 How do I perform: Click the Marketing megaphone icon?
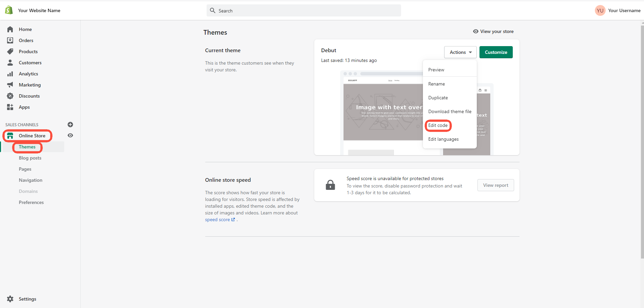10,85
